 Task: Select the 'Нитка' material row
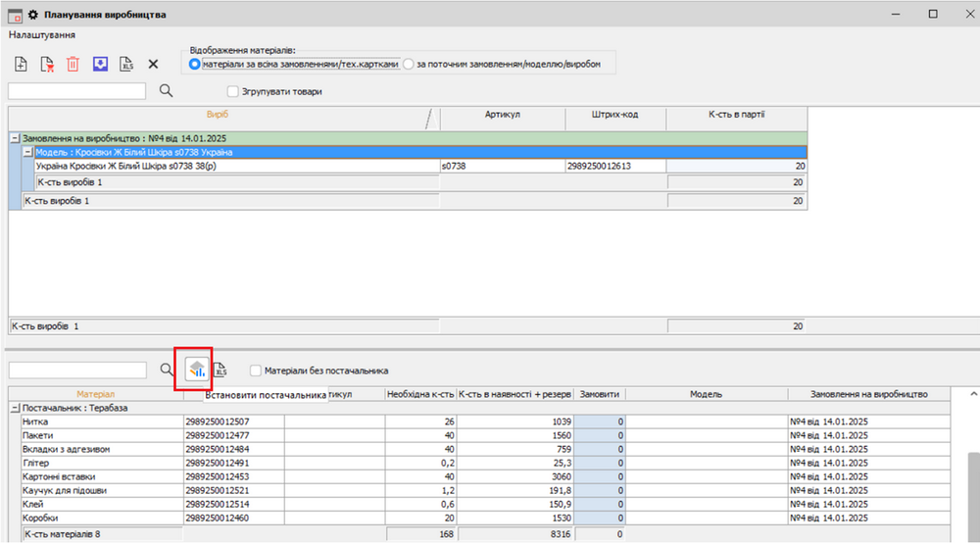tap(486, 421)
